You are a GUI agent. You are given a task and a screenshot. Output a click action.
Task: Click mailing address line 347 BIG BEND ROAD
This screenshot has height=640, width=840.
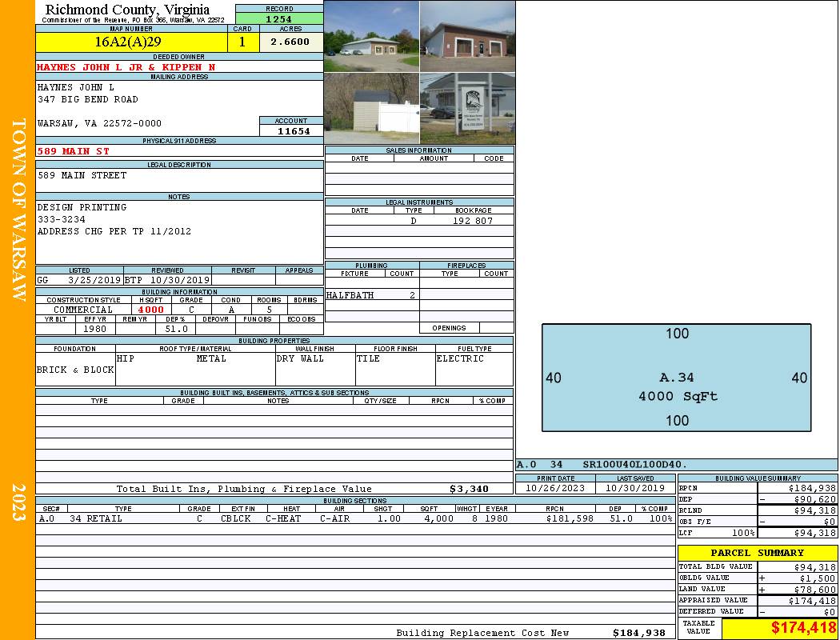coord(87,99)
